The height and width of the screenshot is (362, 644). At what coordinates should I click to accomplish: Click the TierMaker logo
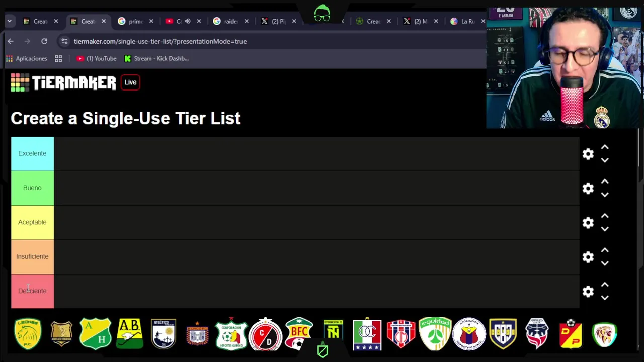[x=63, y=82]
